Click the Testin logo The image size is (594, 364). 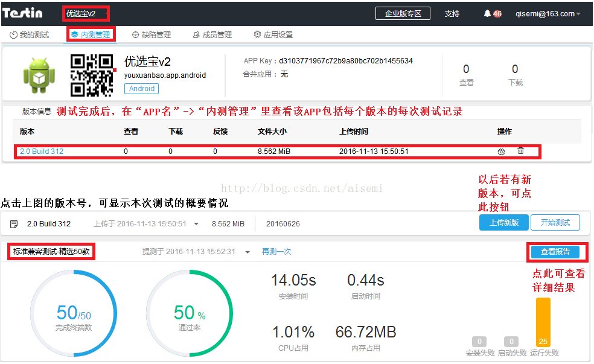[x=22, y=13]
